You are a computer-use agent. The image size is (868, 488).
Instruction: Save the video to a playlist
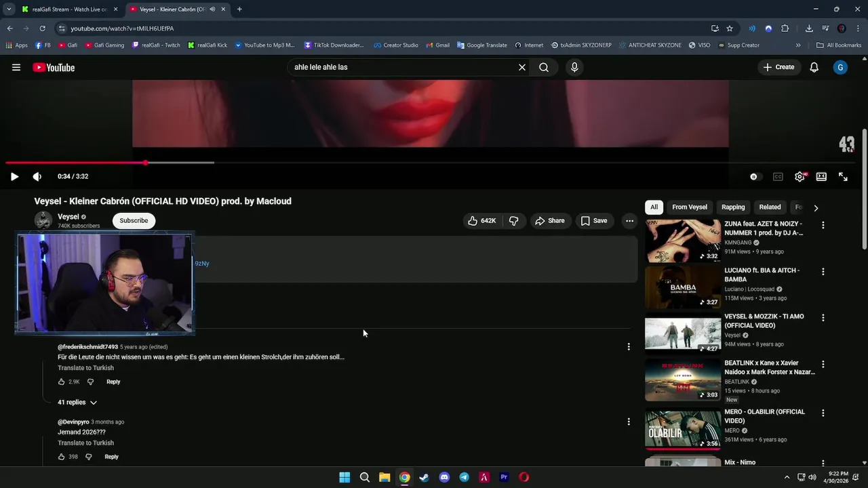pos(594,220)
